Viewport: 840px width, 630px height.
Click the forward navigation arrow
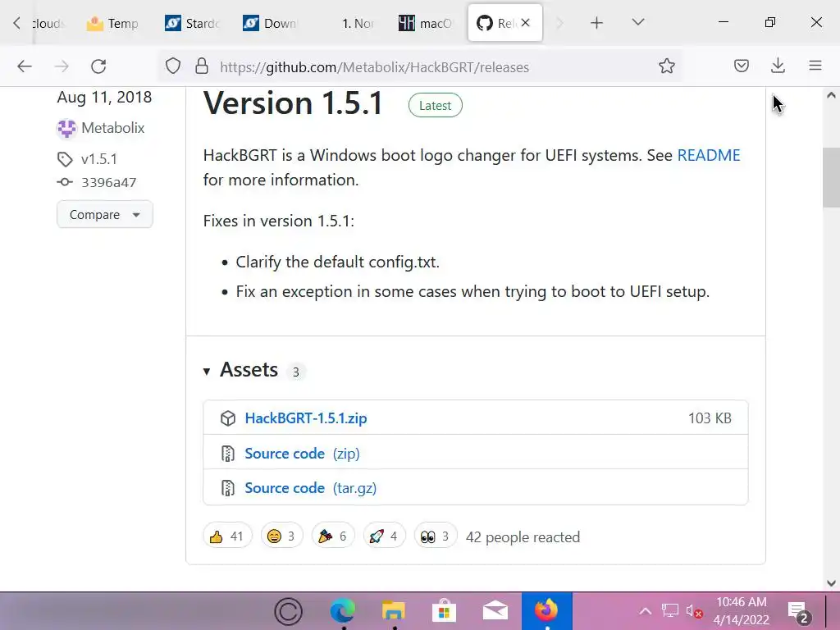pyautogui.click(x=62, y=66)
